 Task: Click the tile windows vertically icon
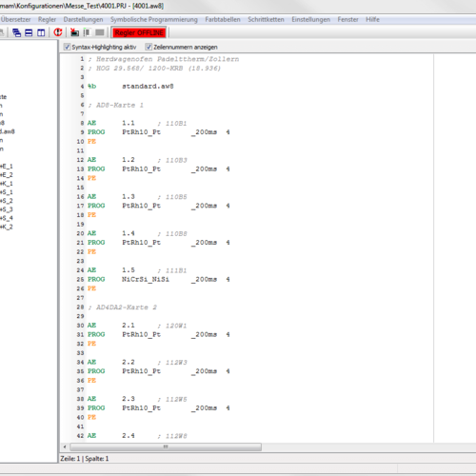click(x=41, y=32)
